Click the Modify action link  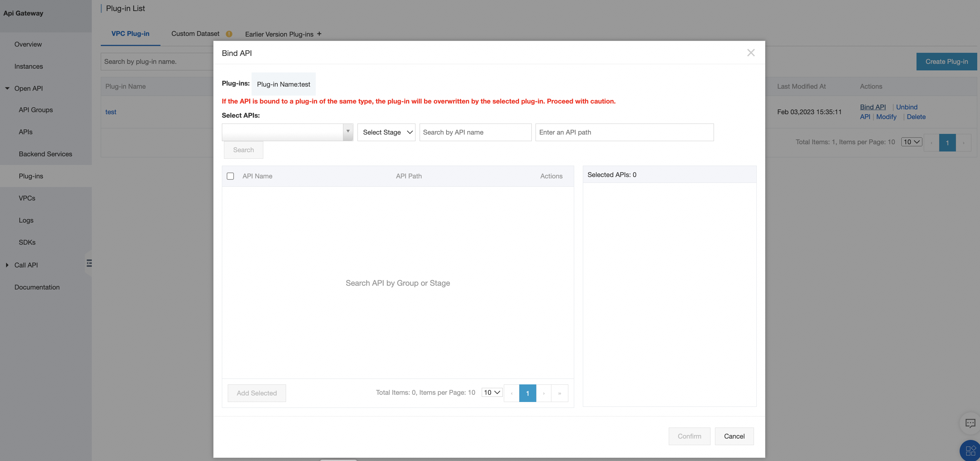[886, 117]
